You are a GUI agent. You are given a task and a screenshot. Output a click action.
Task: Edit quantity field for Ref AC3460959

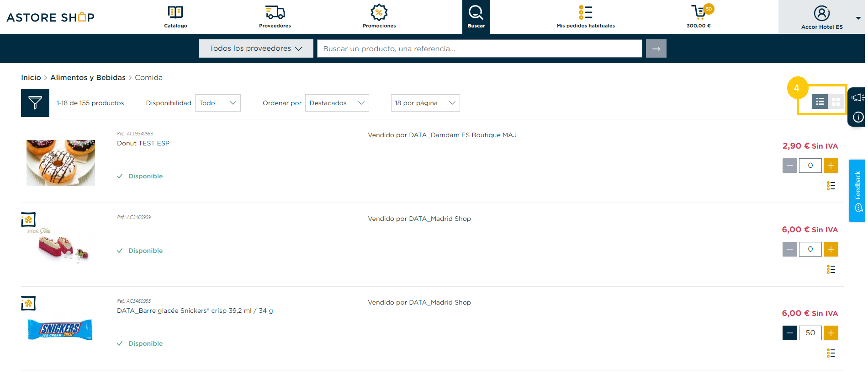click(810, 249)
